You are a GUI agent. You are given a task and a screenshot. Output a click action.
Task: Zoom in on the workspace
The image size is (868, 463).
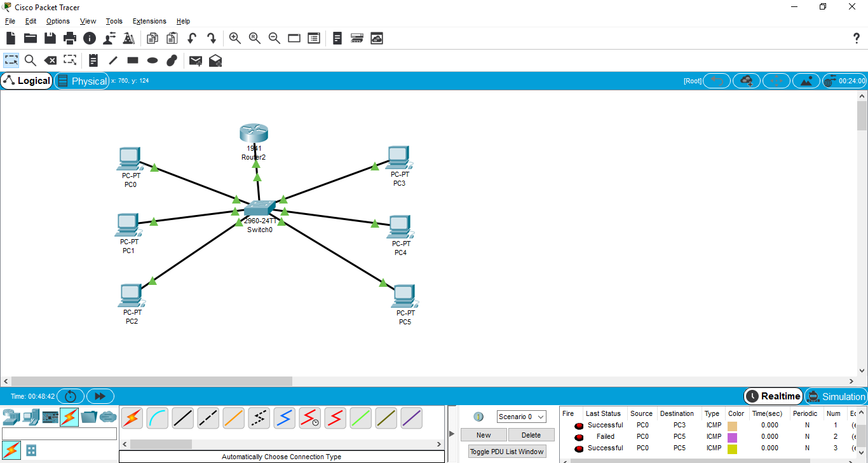point(235,38)
